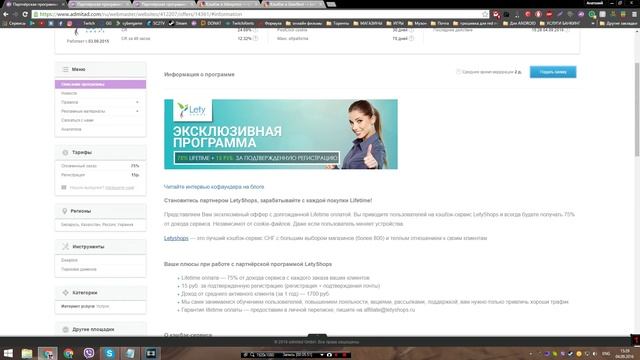The height and width of the screenshot is (360, 640).
Task: Open Связаться с нами in sidebar menu
Action: pos(77,120)
